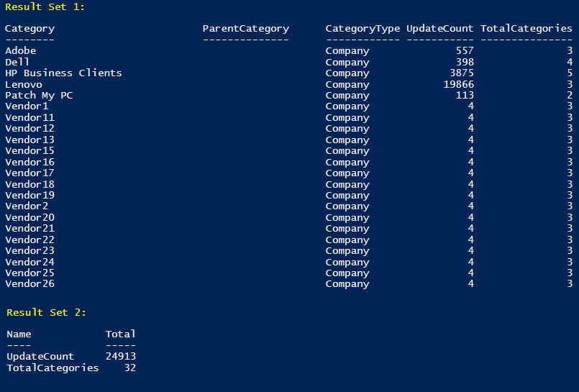The image size is (579, 392).
Task: Click the update count value 398
Action: click(465, 62)
